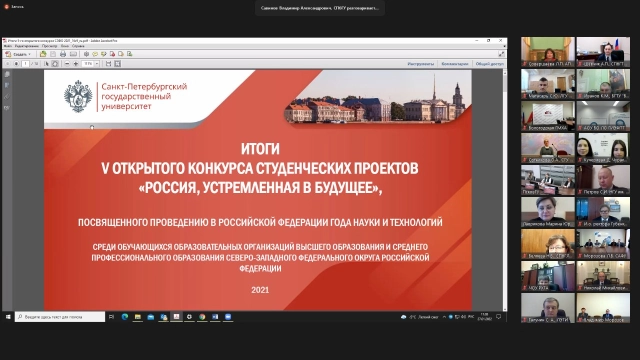
Task: Click the zoom percentage field
Action: (x=88, y=64)
